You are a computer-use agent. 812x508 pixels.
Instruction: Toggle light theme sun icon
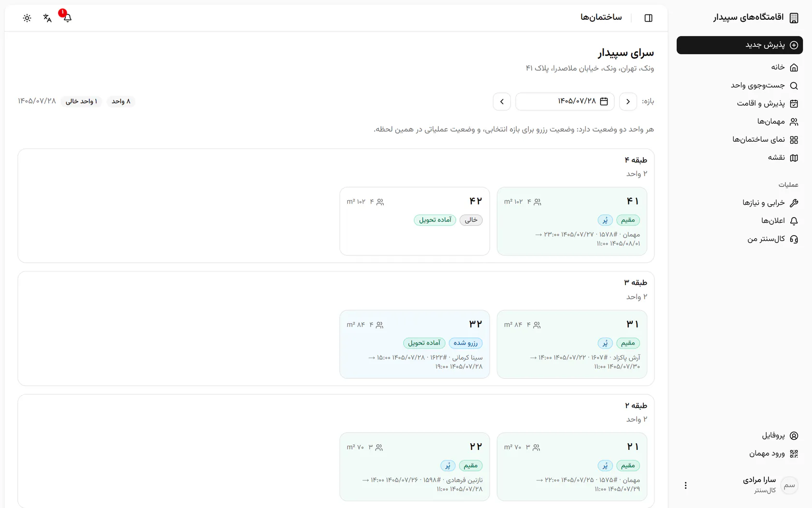(27, 18)
